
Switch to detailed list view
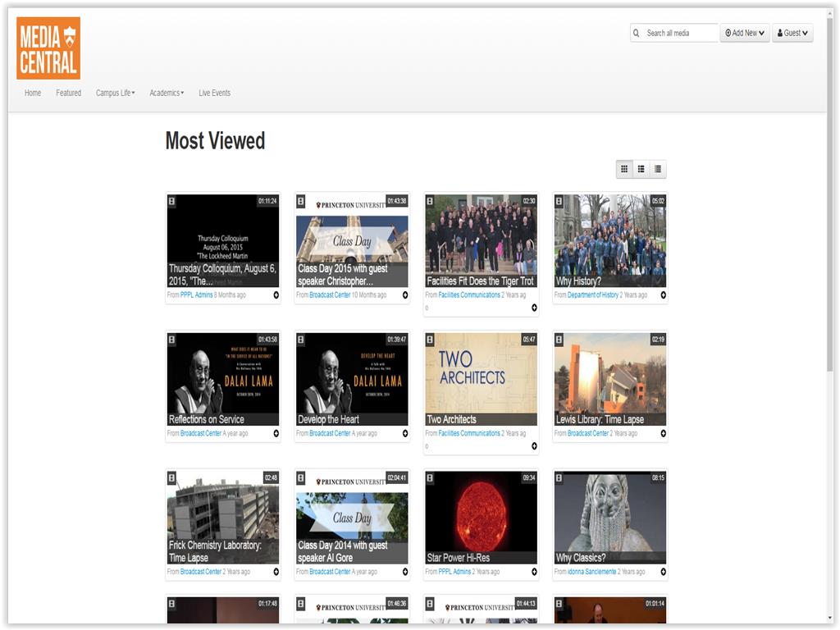pos(641,169)
